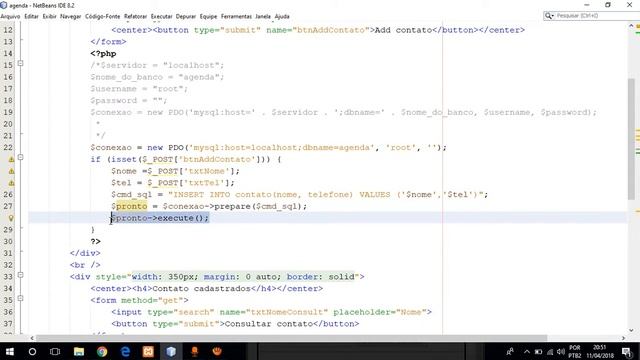
Task: Click the scroll-down arrow of vertical scrollbar
Action: [x=631, y=330]
